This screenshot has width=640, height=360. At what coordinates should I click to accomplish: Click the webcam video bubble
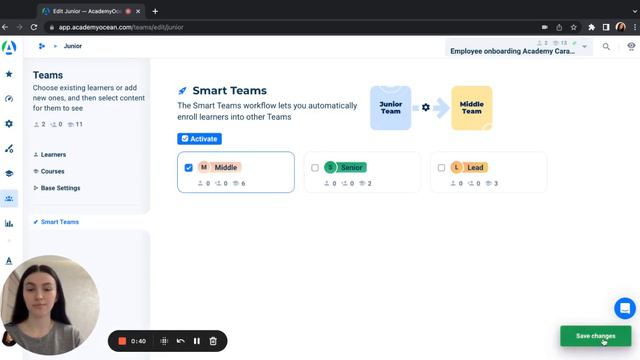(x=50, y=305)
